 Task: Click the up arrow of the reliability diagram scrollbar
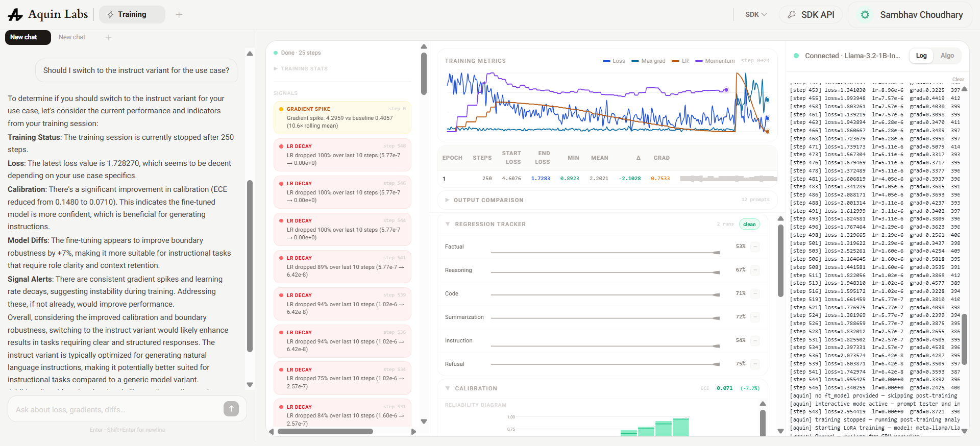pyautogui.click(x=763, y=404)
